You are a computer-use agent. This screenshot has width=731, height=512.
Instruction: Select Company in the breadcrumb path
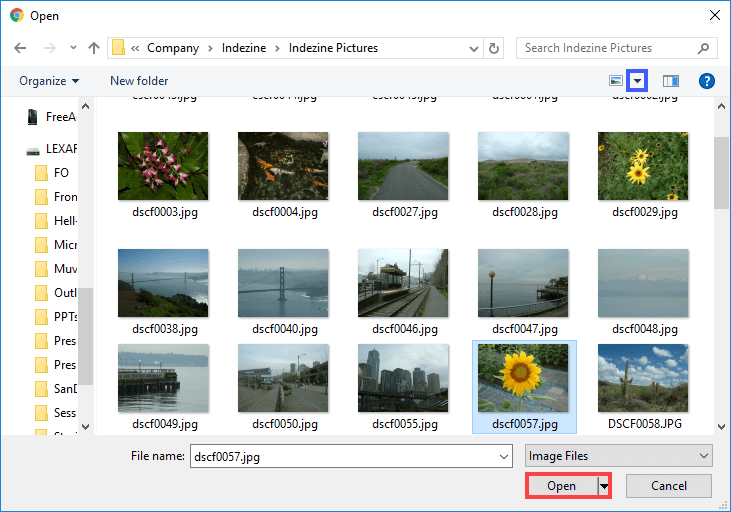173,48
